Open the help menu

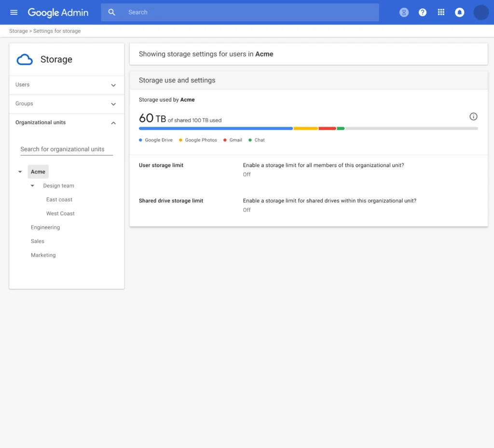coord(423,12)
